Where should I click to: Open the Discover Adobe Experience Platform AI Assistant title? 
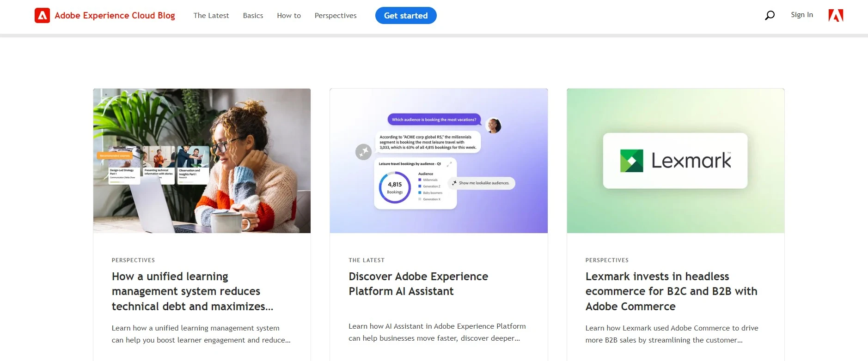tap(418, 284)
